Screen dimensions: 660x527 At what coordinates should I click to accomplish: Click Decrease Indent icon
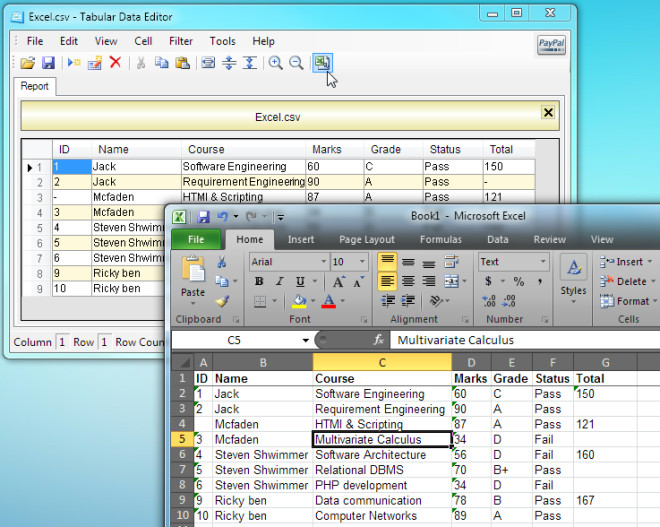pyautogui.click(x=388, y=301)
